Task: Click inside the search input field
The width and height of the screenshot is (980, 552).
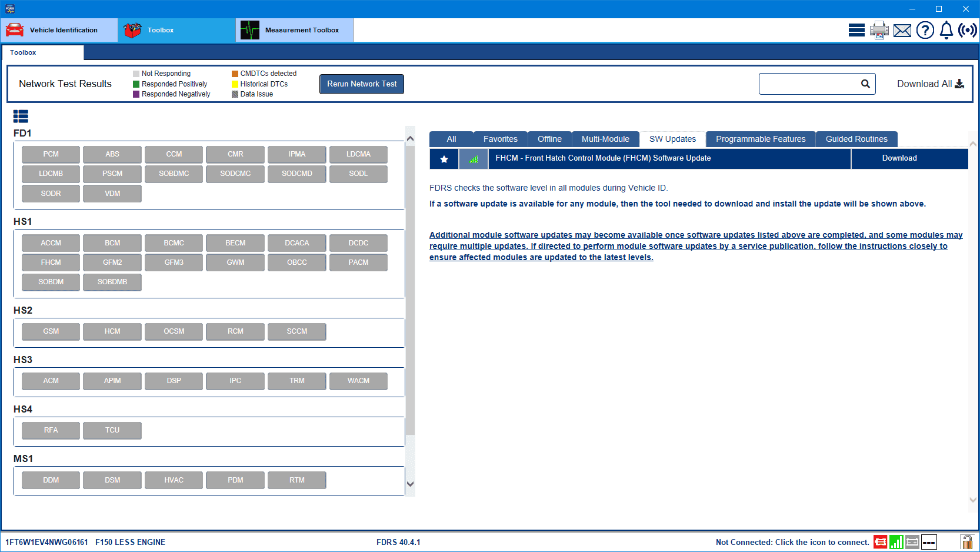Action: pyautogui.click(x=809, y=84)
